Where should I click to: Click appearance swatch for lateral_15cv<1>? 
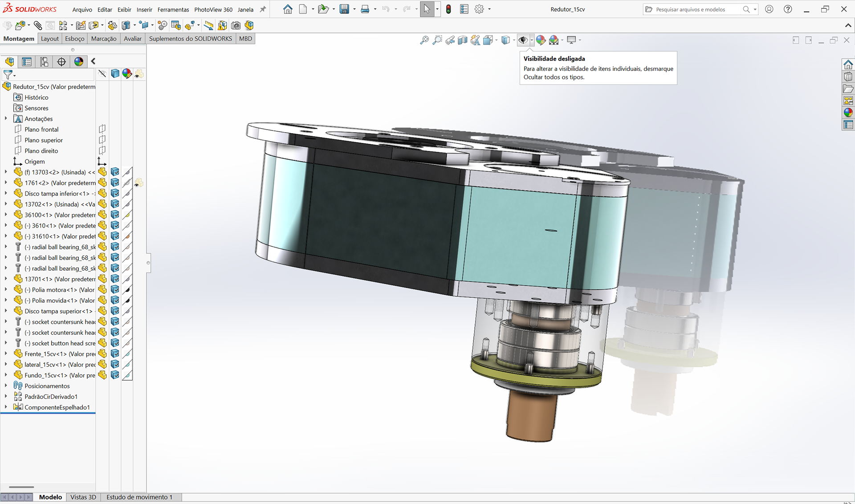[x=127, y=364]
